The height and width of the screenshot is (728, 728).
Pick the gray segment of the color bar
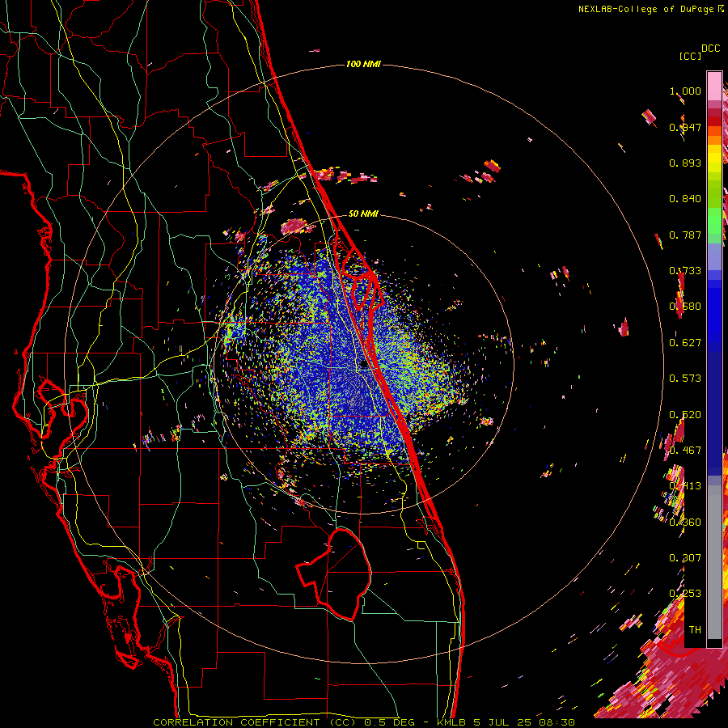(x=714, y=562)
